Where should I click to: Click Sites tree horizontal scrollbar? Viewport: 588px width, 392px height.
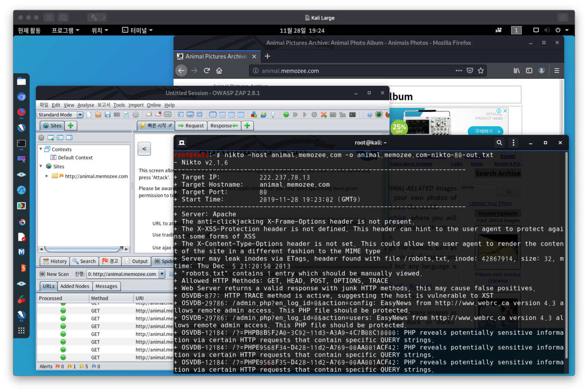click(x=84, y=249)
